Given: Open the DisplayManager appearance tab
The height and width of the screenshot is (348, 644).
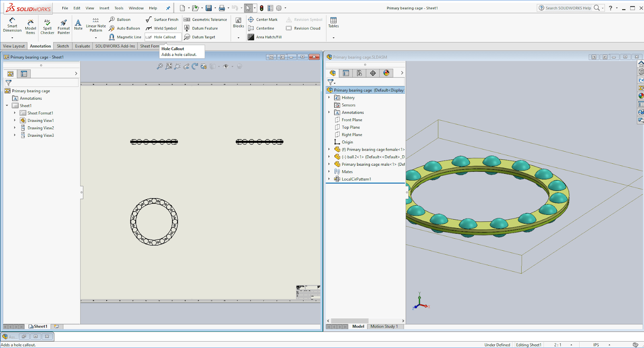Looking at the screenshot, I should click(386, 73).
